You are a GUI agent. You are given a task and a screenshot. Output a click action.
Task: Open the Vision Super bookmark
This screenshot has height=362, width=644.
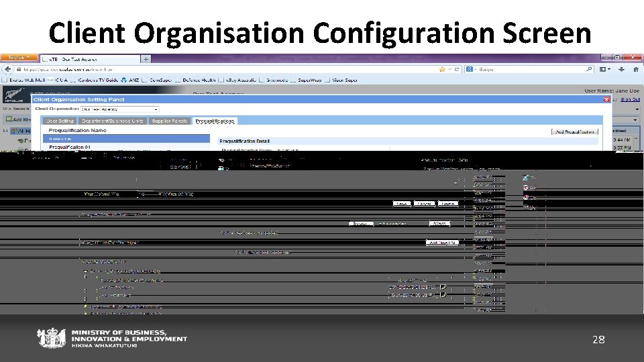(341, 80)
